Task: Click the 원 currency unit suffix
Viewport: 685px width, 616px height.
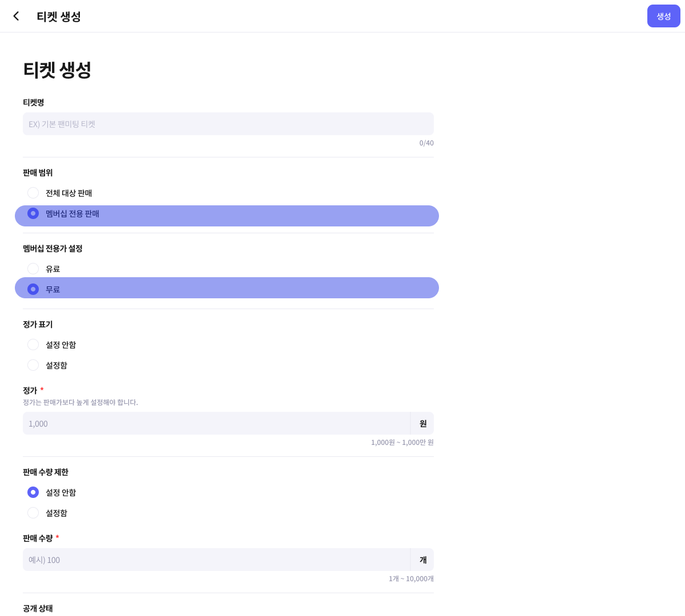Action: click(x=423, y=424)
